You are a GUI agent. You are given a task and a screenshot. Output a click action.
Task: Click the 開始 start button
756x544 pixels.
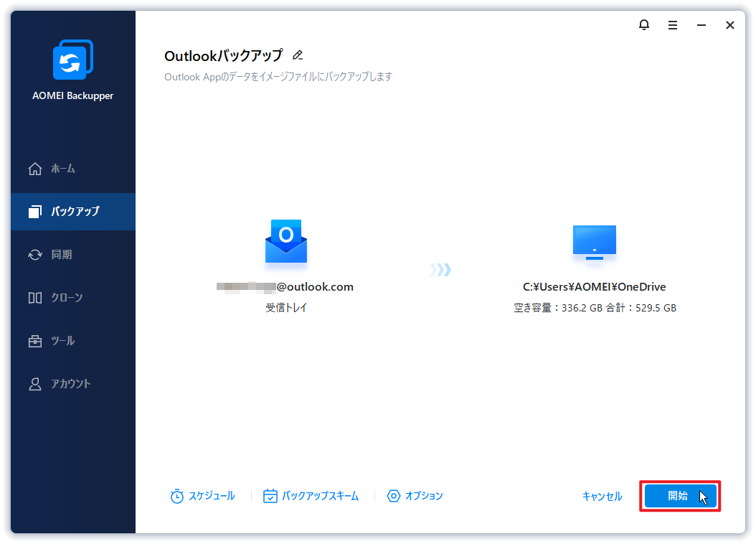[x=680, y=496]
